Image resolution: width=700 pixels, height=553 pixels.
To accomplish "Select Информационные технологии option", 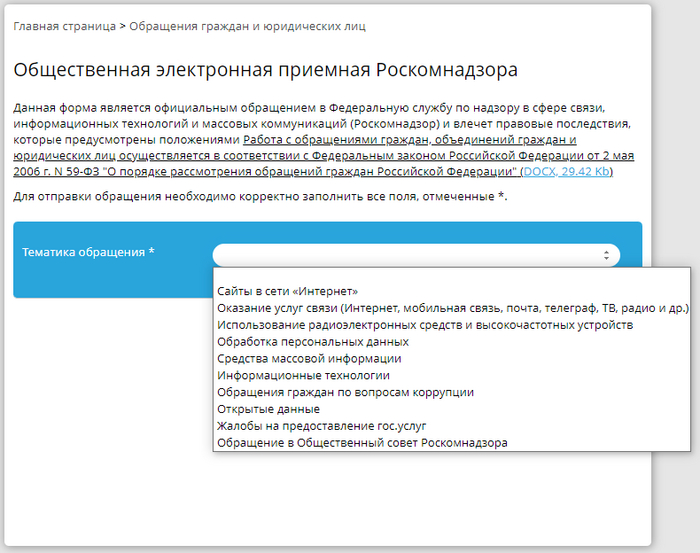I will tap(452, 376).
